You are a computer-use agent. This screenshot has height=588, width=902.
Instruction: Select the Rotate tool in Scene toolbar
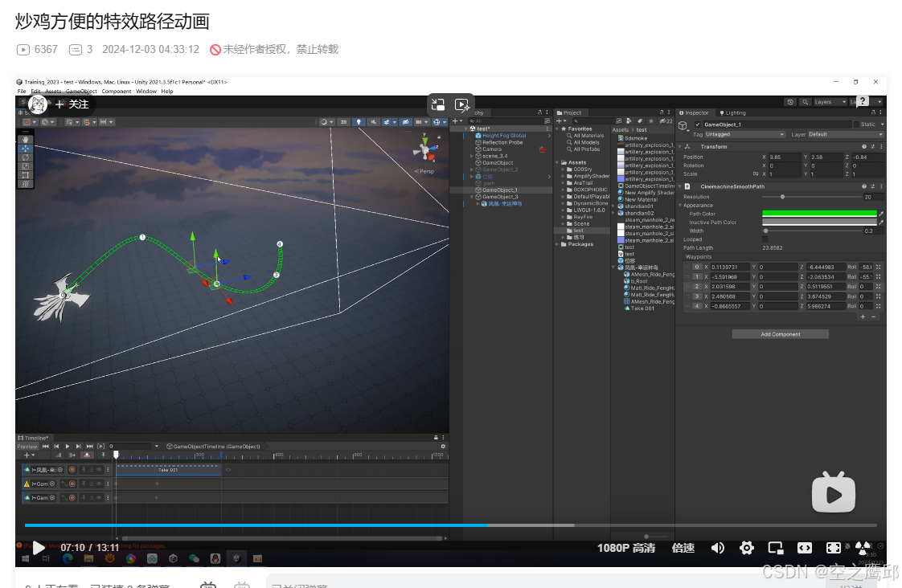(x=25, y=157)
